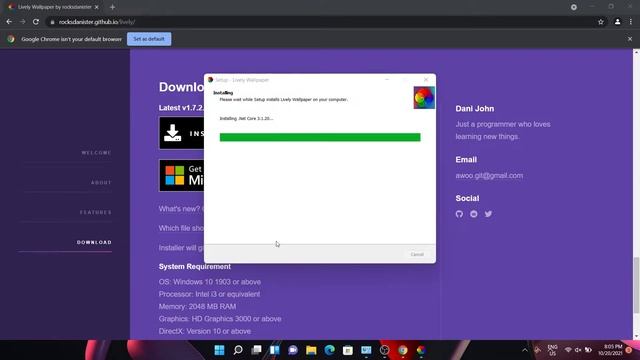Show hidden system tray icons

click(x=525, y=350)
